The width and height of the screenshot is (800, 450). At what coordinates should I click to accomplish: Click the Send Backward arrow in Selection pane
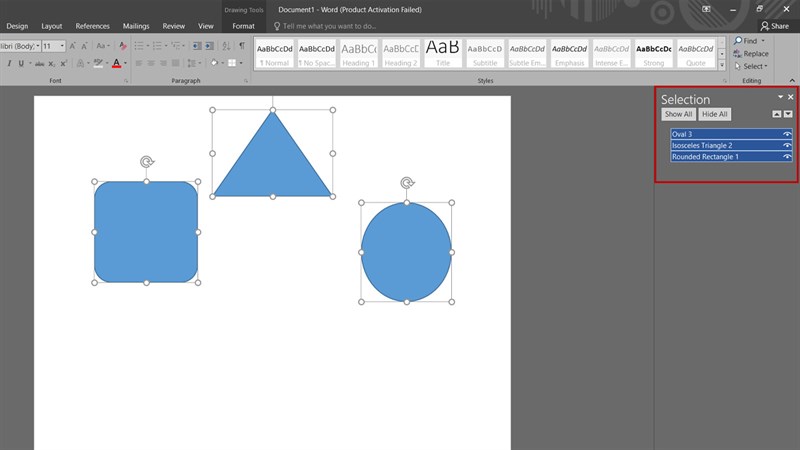[x=788, y=114]
